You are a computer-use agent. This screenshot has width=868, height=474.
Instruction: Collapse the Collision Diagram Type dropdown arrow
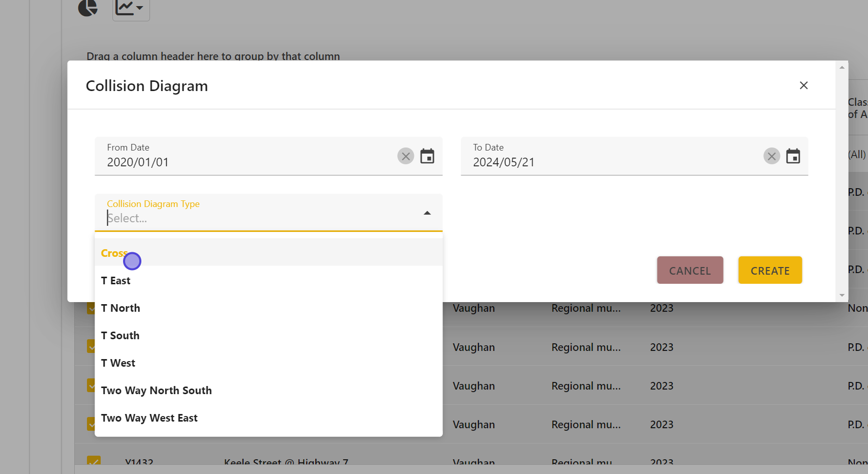[x=427, y=213]
